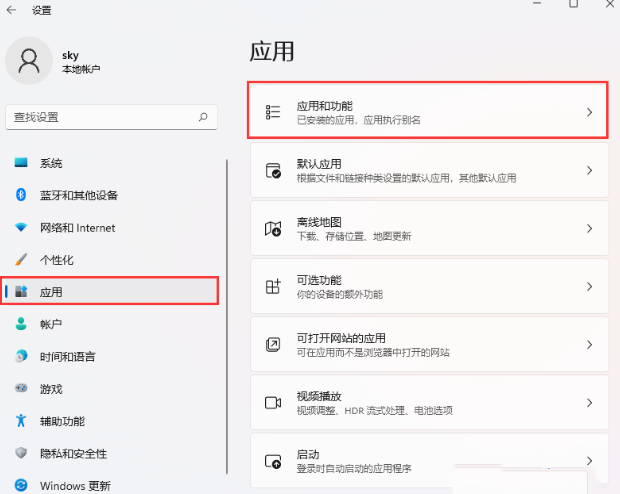Click the gamepad icon for 游戏
Viewport: 620px width, 494px height.
(x=21, y=388)
